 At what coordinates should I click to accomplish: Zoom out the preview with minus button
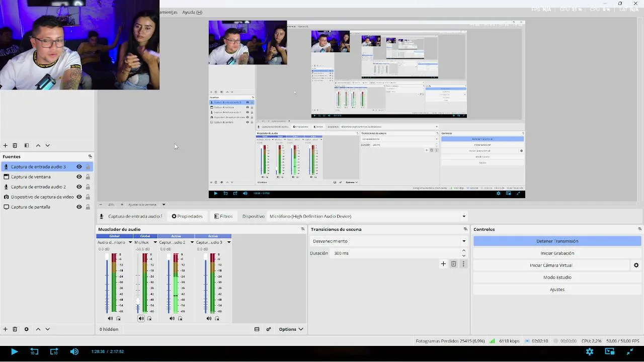101,205
